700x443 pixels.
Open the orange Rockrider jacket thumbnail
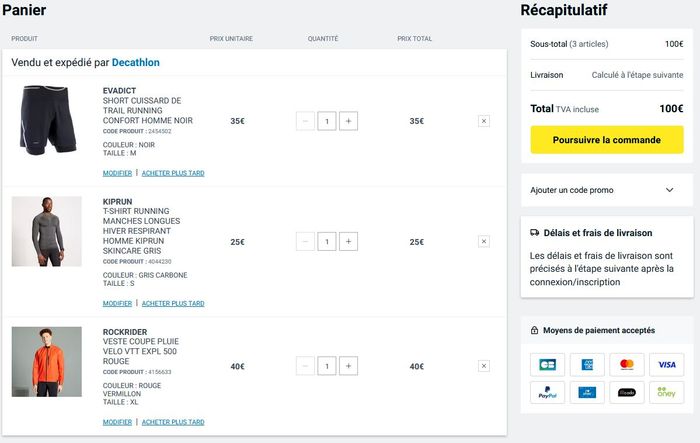47,361
